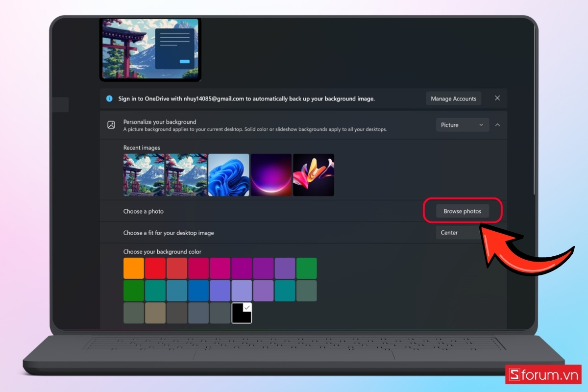The width and height of the screenshot is (588, 392).
Task: Open the Manage Accounts button
Action: pyautogui.click(x=453, y=98)
